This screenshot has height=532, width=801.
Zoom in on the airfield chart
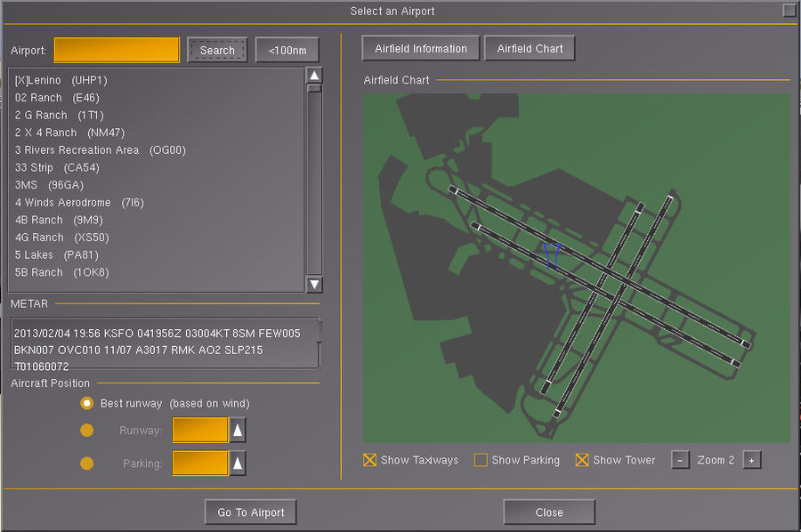[x=752, y=460]
